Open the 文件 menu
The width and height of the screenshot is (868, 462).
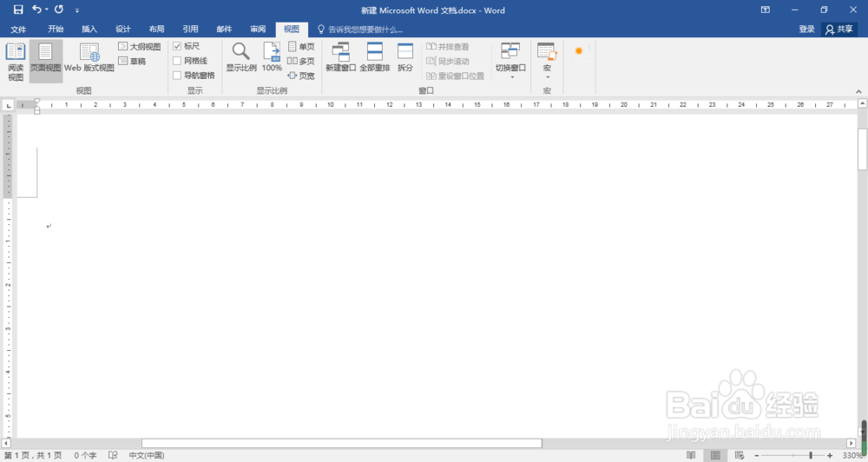(x=18, y=29)
